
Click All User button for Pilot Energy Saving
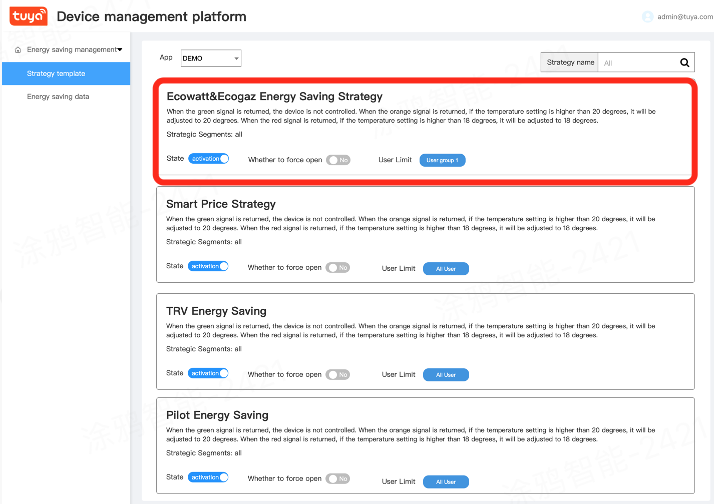pos(446,482)
